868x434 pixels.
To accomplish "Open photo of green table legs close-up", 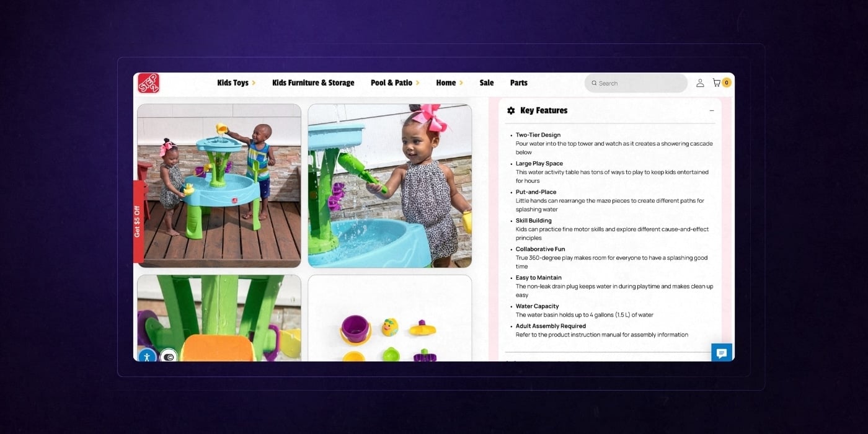I will [x=219, y=318].
